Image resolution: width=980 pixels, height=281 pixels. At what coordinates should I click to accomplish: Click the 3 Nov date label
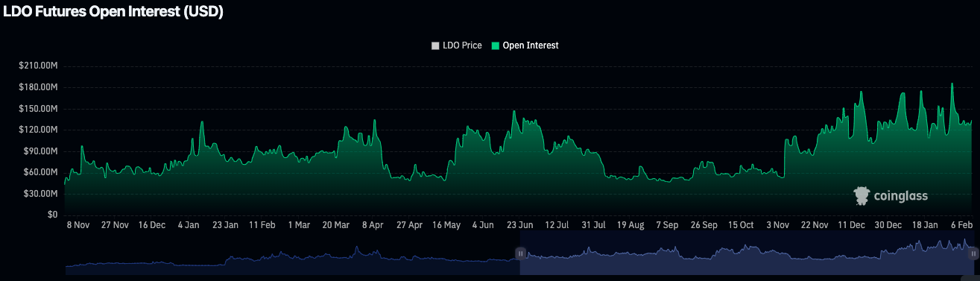coord(777,224)
